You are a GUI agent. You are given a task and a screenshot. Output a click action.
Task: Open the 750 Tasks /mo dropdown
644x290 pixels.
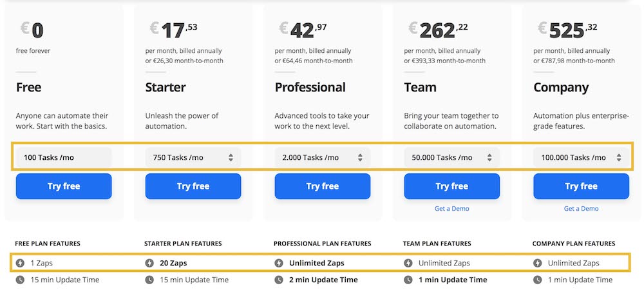(193, 157)
